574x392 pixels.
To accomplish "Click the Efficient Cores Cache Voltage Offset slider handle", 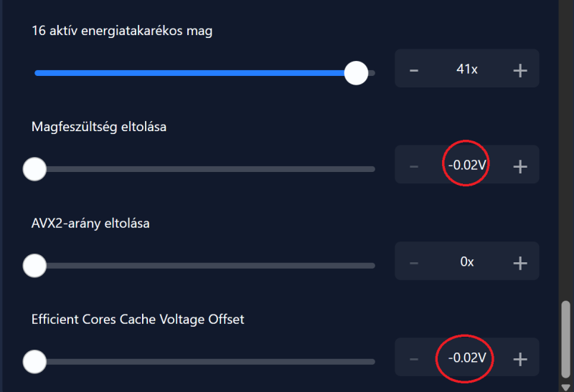I will click(x=34, y=362).
